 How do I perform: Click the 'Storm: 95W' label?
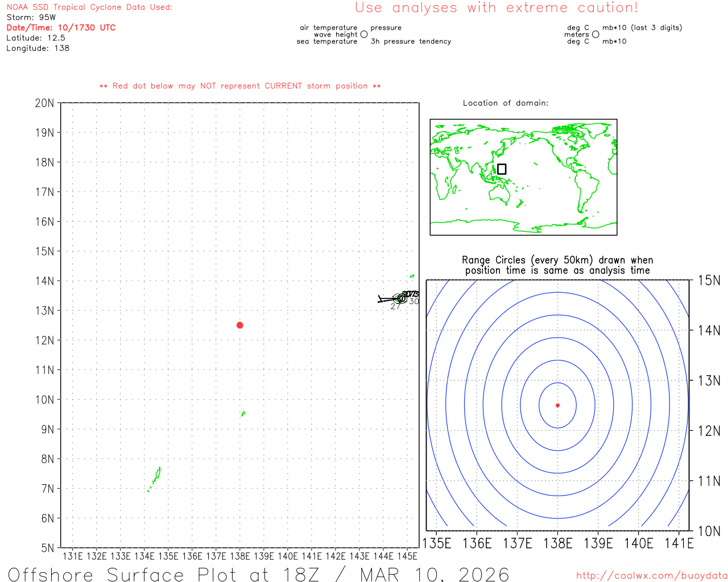(31, 17)
